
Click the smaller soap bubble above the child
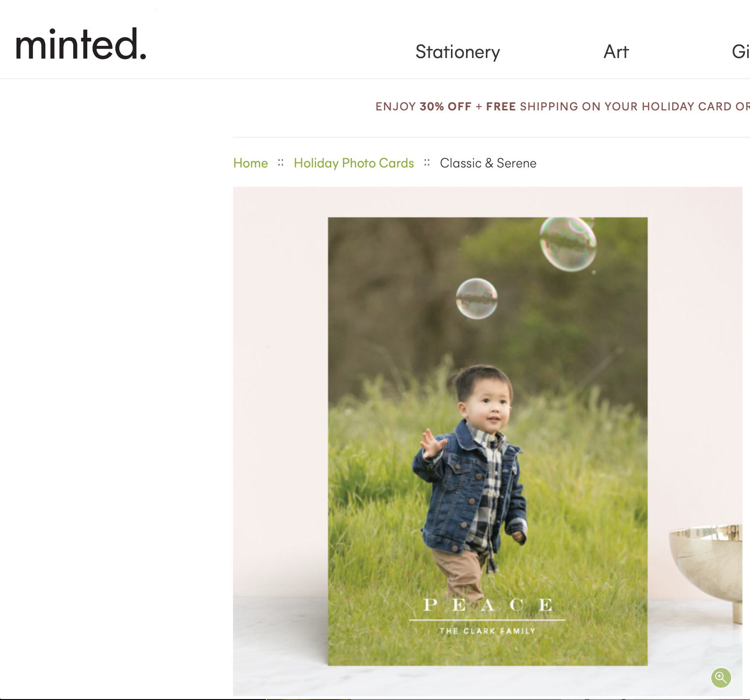[x=476, y=299]
